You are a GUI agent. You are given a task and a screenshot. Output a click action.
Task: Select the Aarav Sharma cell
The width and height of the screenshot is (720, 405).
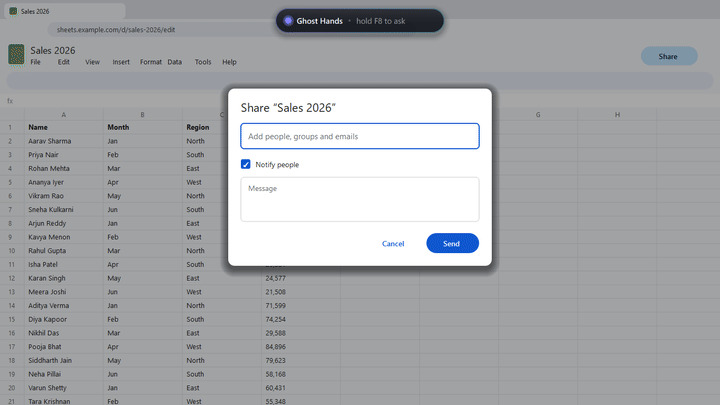pos(64,141)
